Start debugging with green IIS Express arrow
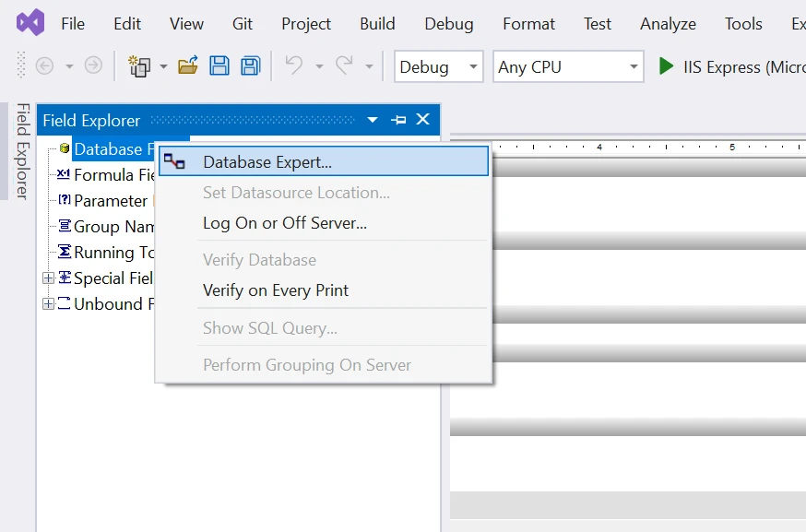Image resolution: width=806 pixels, height=532 pixels. [x=666, y=66]
